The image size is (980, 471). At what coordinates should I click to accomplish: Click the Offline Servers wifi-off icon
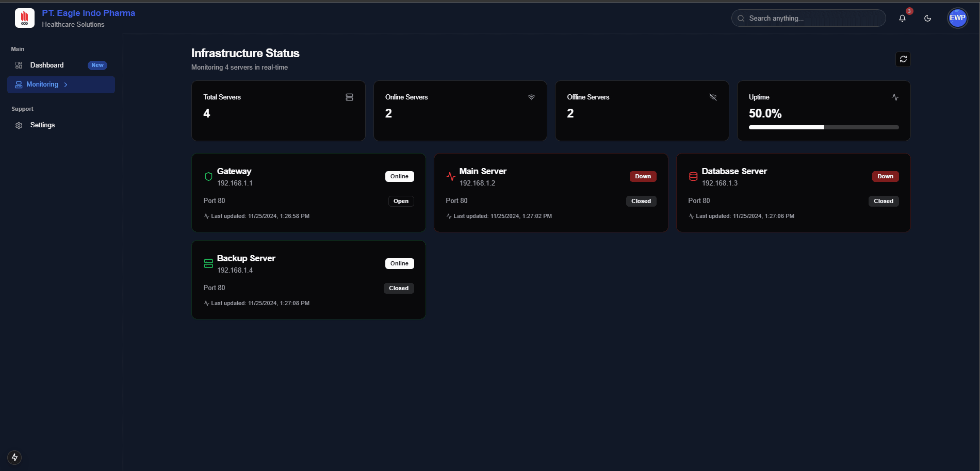click(x=713, y=97)
